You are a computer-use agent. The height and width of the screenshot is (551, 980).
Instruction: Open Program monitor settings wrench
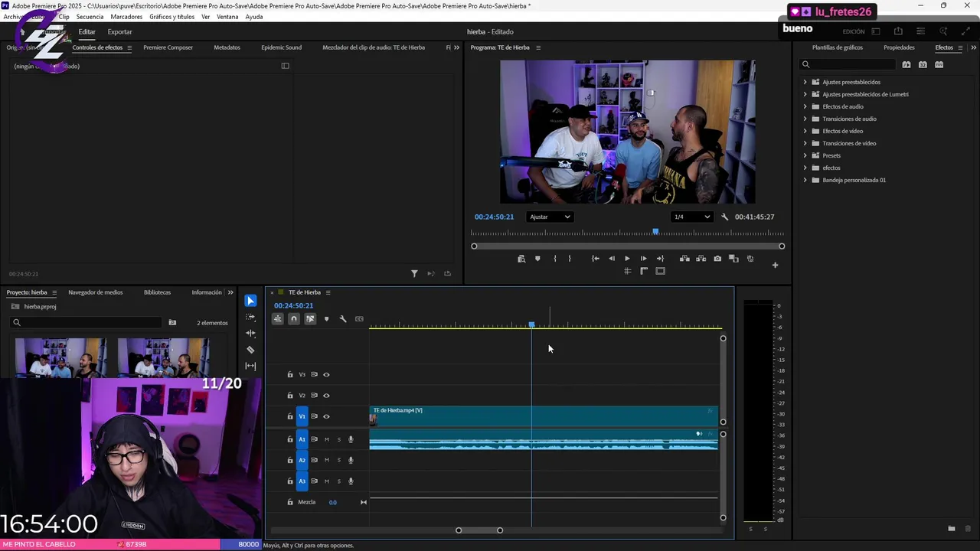(725, 217)
